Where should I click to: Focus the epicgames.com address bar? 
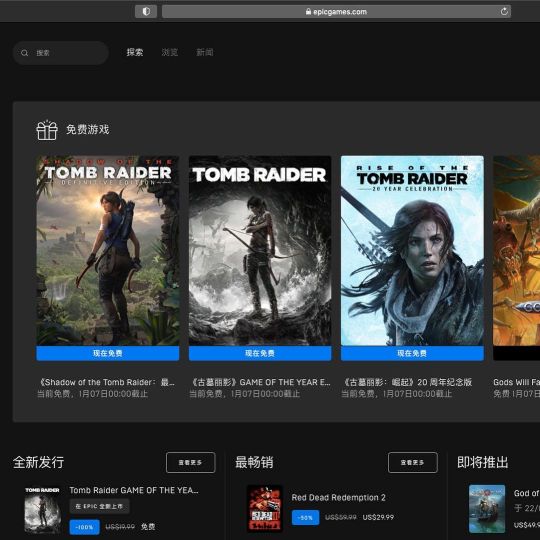[x=336, y=12]
